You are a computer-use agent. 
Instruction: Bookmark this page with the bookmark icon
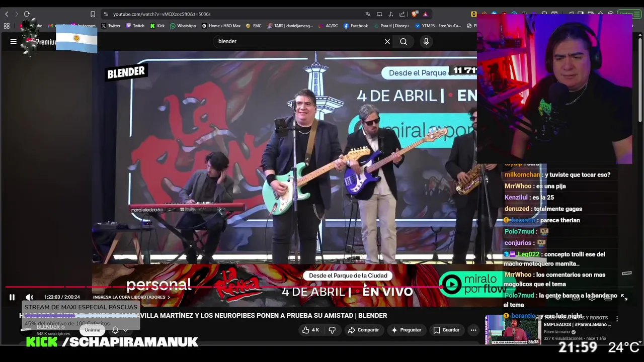(x=93, y=14)
